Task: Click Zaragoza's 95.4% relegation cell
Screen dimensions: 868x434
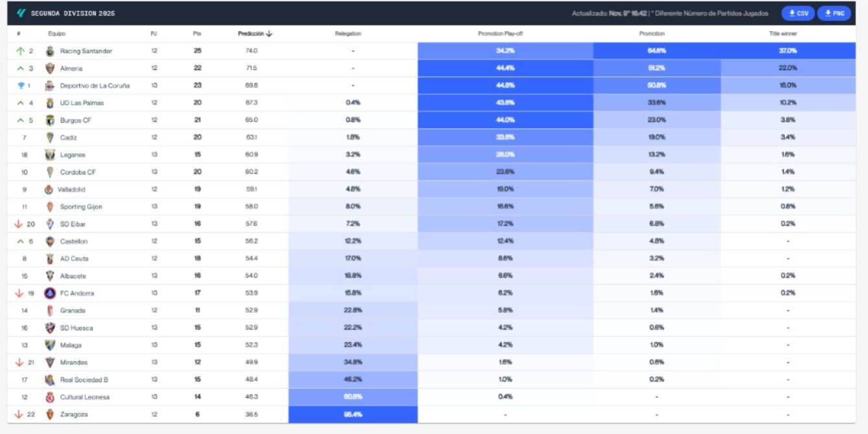Action: click(353, 414)
